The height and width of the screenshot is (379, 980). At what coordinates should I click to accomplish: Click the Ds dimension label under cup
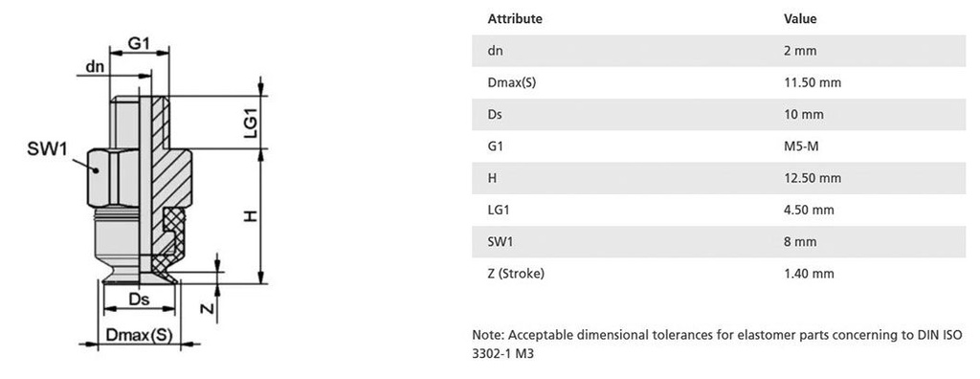pos(138,300)
